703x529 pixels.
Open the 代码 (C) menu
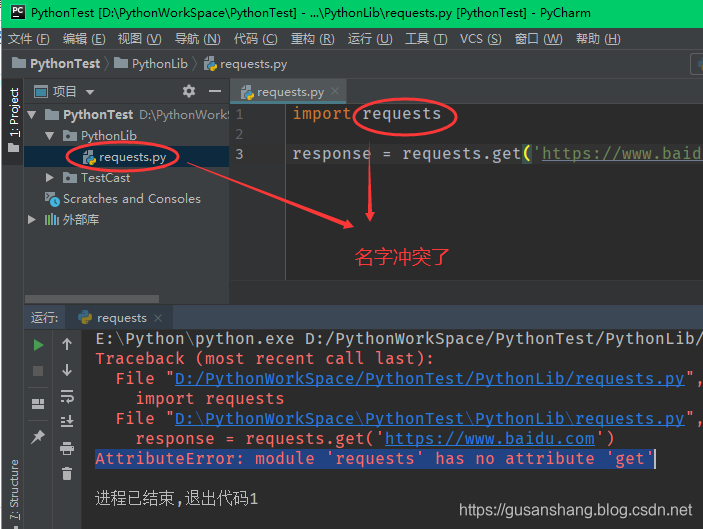[255, 39]
